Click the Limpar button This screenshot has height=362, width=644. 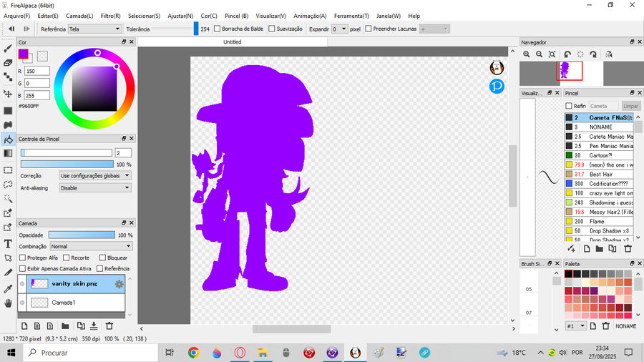coord(630,106)
